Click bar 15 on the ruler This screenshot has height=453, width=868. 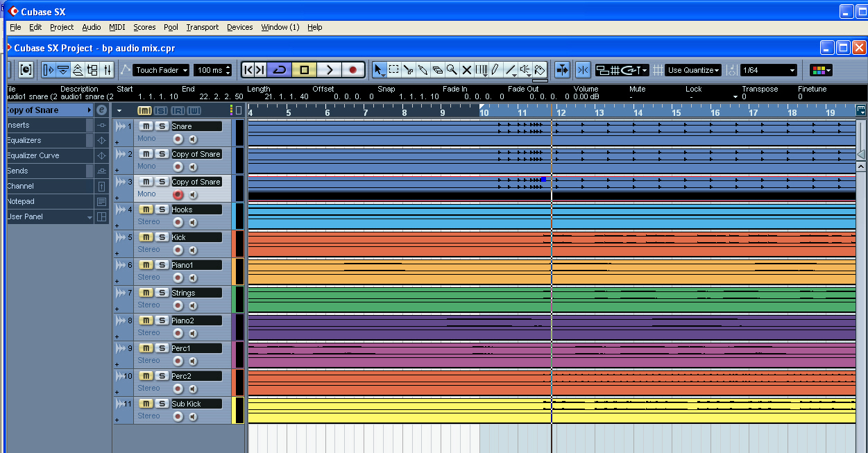(676, 112)
